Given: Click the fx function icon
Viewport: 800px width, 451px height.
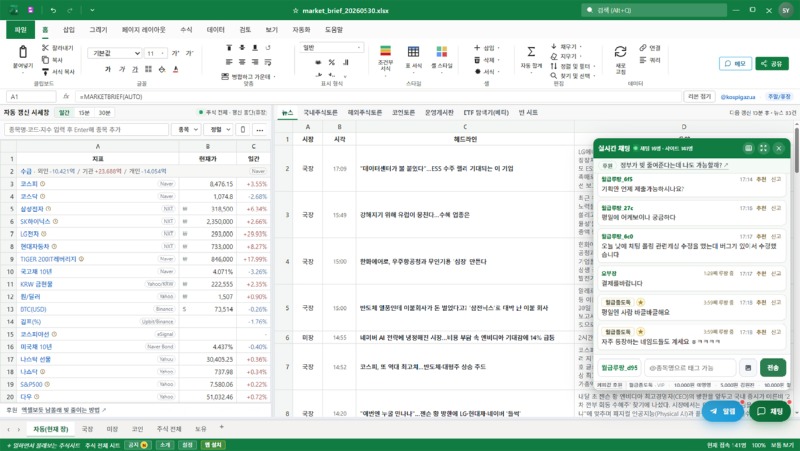Looking at the screenshot, I should tap(66, 96).
